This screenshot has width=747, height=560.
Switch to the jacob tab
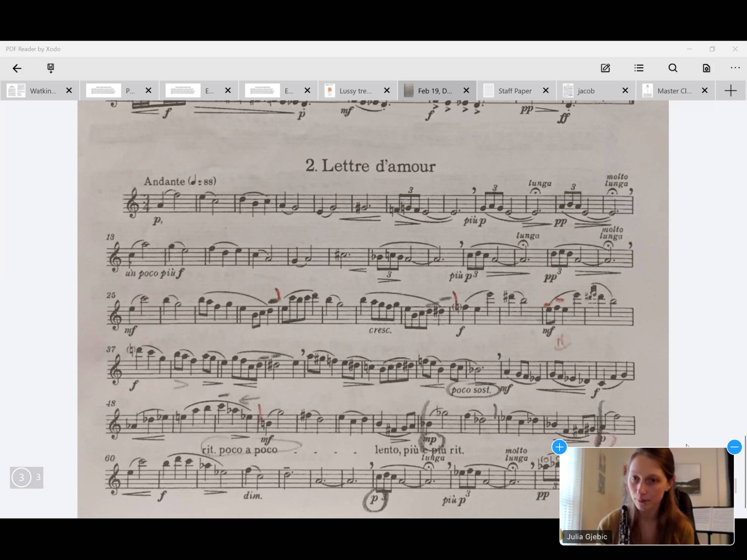[586, 90]
